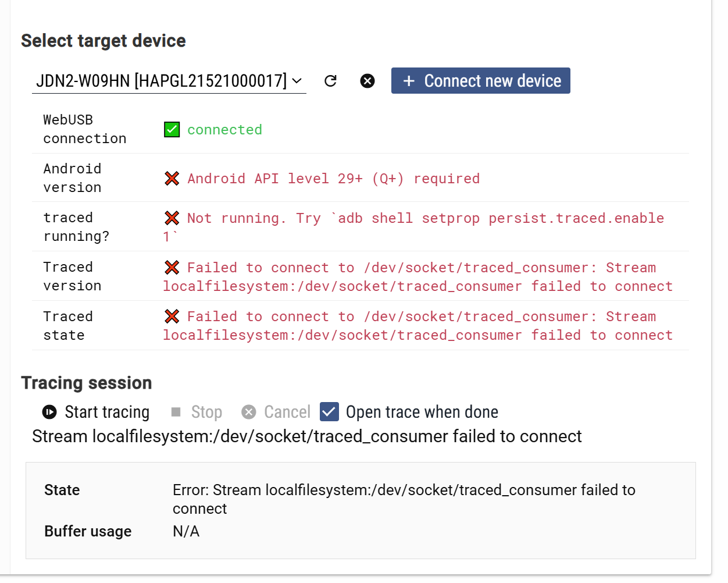Viewport: 728px width, 583px height.
Task: Click the red X beside Traced version
Action: 172,268
